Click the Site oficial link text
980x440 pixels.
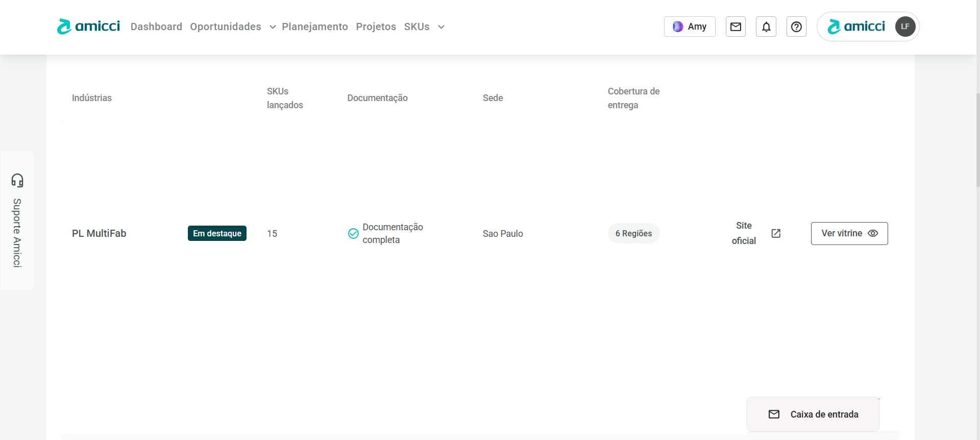[x=744, y=233]
